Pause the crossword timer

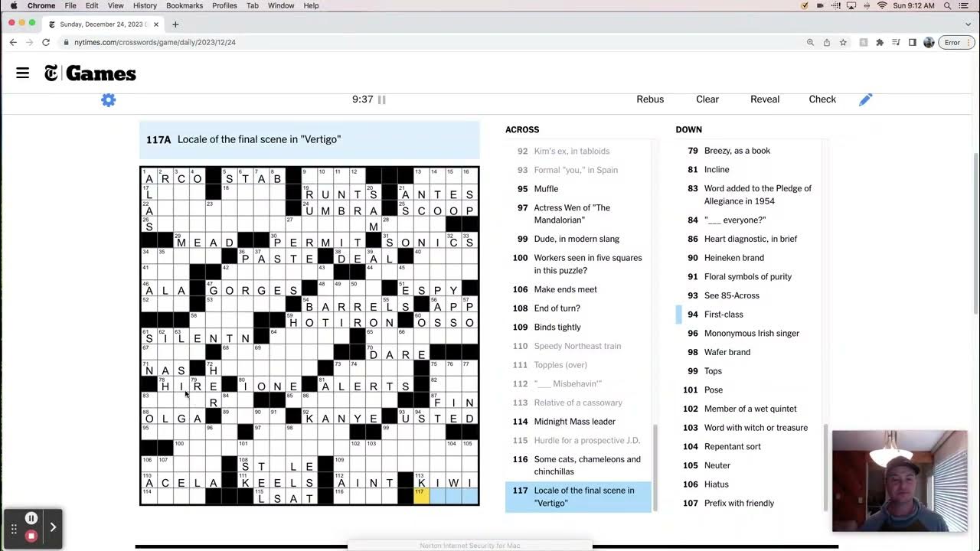coord(381,99)
